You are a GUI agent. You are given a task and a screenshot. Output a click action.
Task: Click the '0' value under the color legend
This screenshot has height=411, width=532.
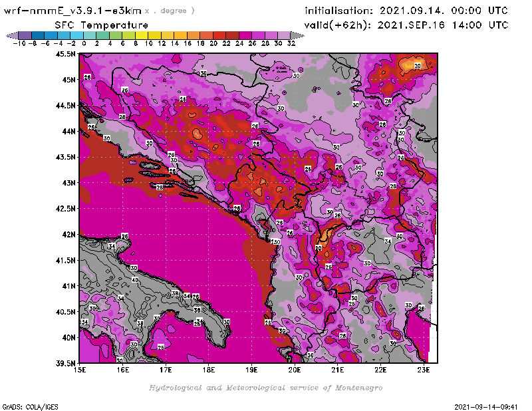[84, 43]
